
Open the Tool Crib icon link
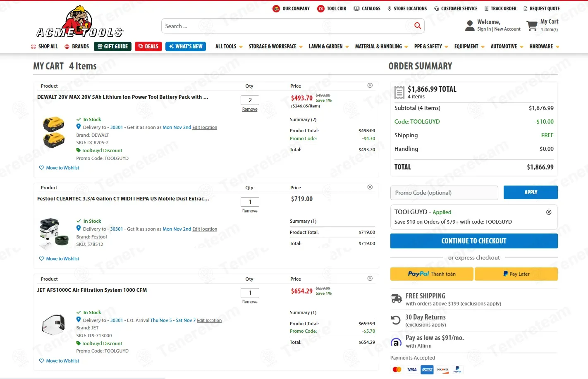[x=320, y=9]
